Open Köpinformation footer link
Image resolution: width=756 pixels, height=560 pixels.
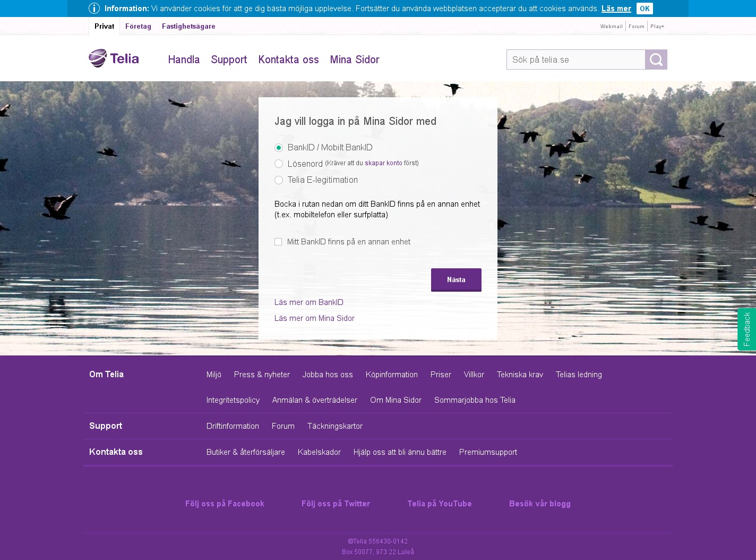click(x=392, y=375)
